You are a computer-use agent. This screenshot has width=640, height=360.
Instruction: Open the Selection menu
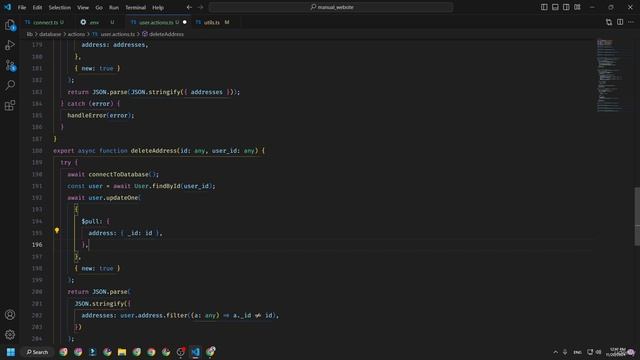click(x=60, y=7)
